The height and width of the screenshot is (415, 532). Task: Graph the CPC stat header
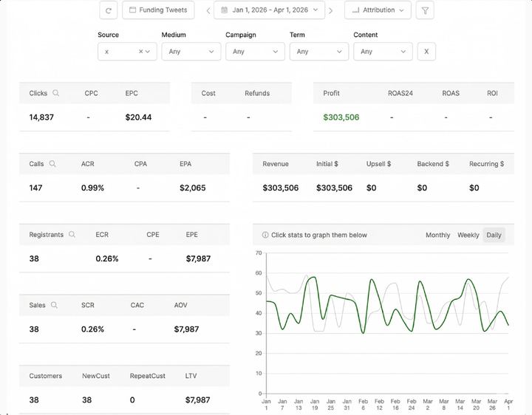[x=92, y=93]
